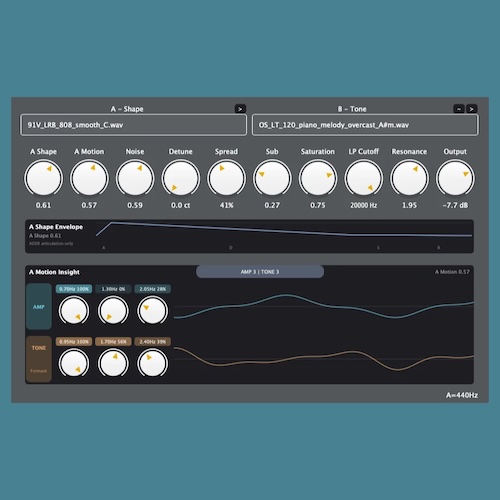Click the 0.57 value under A Motion

(89, 205)
